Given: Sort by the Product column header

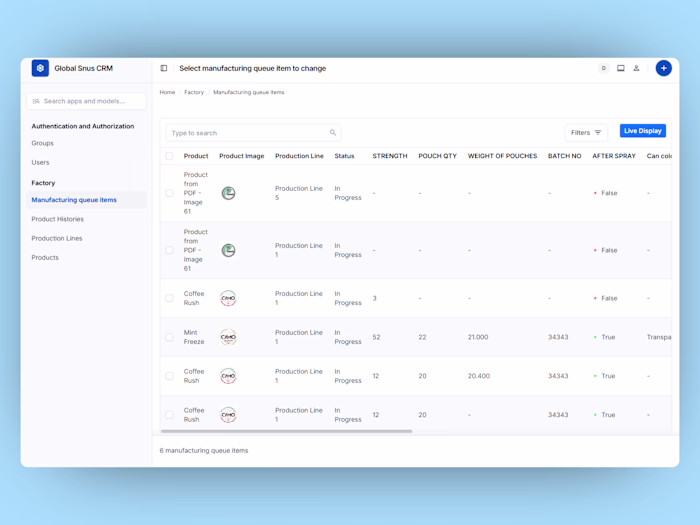Looking at the screenshot, I should pyautogui.click(x=196, y=156).
